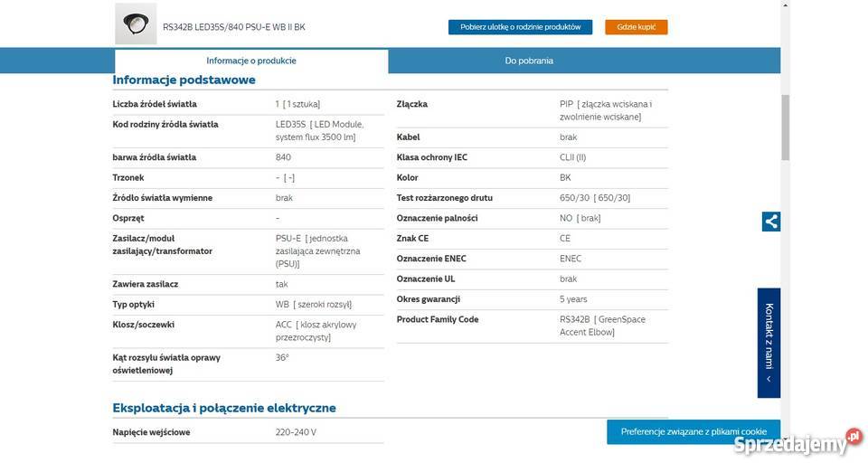Image resolution: width=868 pixels, height=463 pixels.
Task: Select the 'Kabel' label
Action: [408, 137]
